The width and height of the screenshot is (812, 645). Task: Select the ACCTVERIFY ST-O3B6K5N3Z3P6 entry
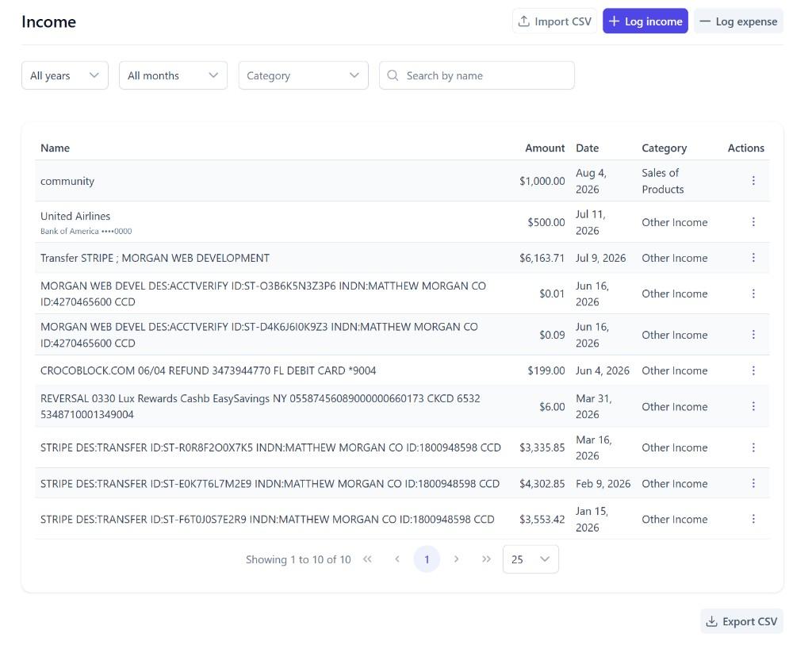coord(263,294)
